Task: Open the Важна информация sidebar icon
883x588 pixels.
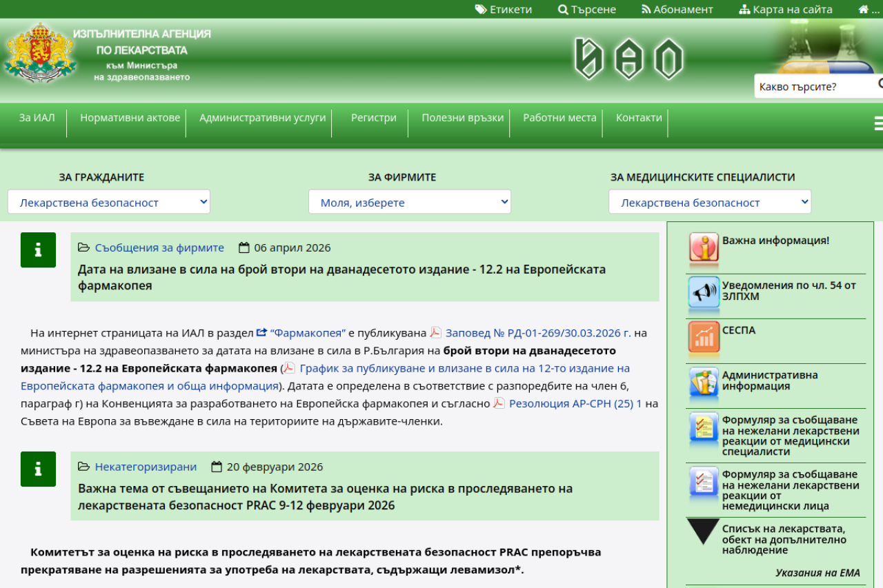Action: 704,249
